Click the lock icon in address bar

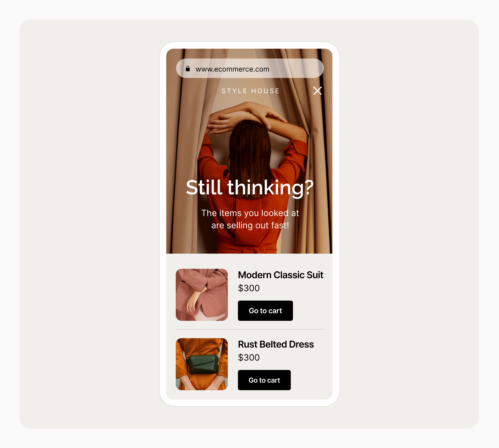click(188, 68)
